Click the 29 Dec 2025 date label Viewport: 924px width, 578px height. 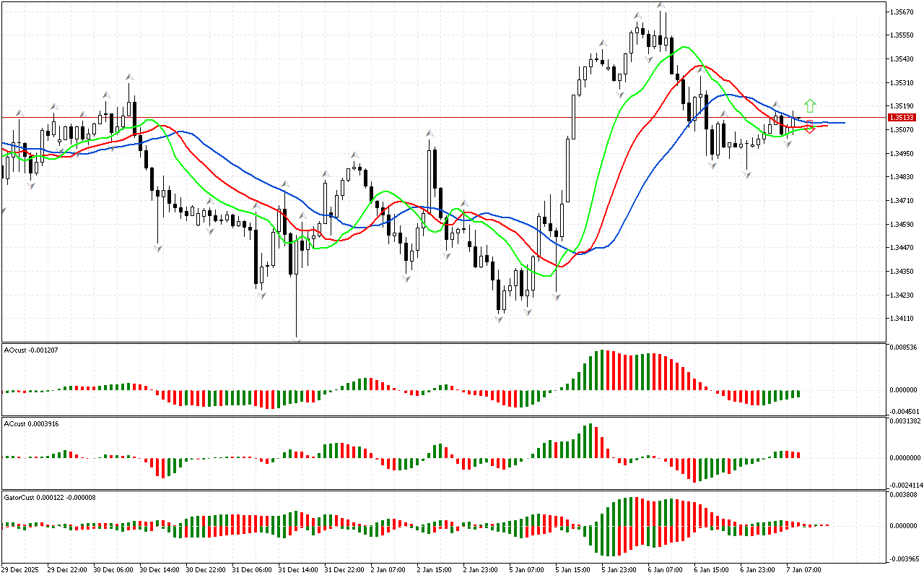tap(22, 570)
